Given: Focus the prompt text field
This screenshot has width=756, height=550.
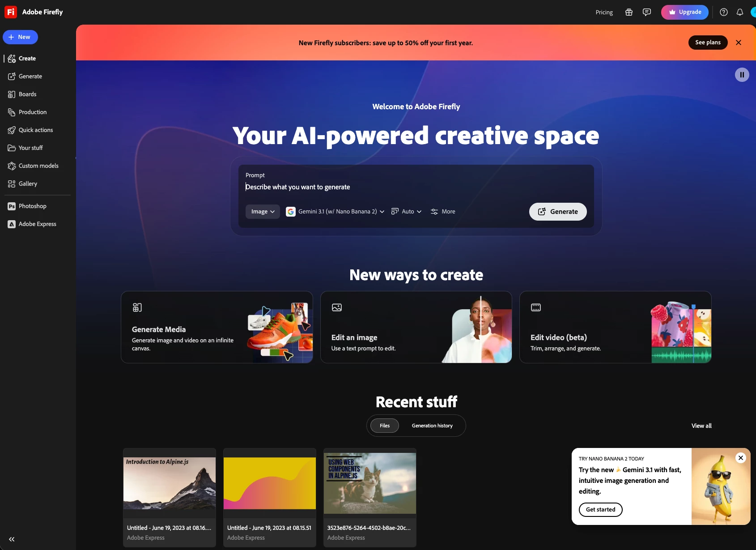Looking at the screenshot, I should coord(416,187).
